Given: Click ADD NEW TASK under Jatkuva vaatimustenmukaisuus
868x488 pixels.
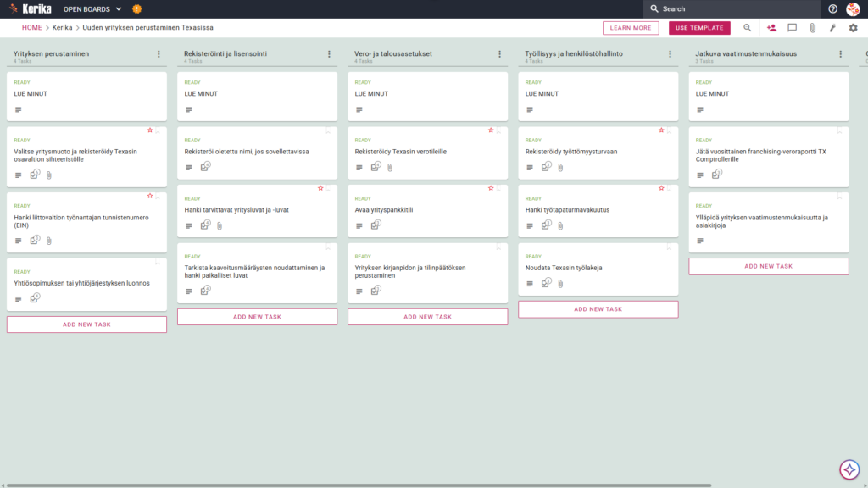Looking at the screenshot, I should (x=768, y=266).
